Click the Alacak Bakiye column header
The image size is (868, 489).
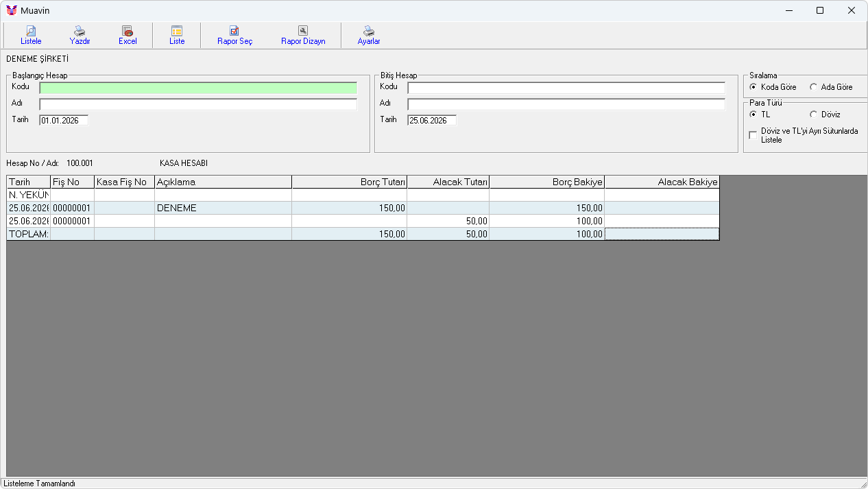[x=662, y=182]
